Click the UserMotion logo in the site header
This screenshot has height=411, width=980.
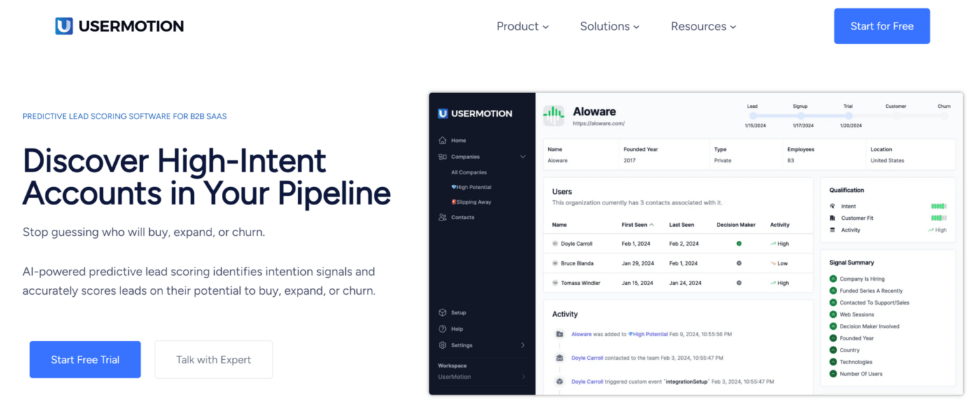(x=119, y=26)
